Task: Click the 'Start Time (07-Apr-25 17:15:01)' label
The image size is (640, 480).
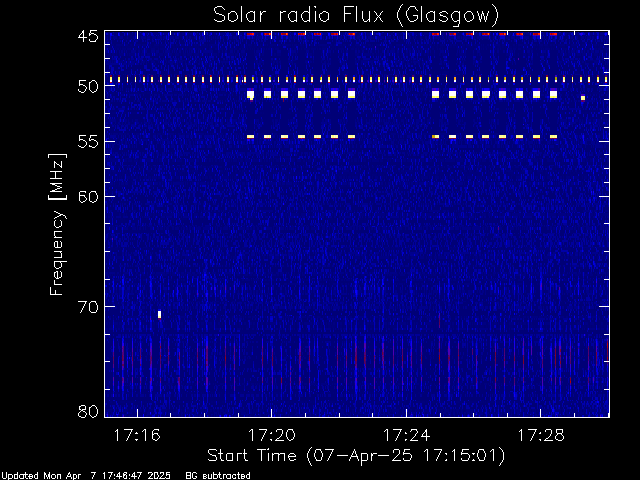Action: click(356, 455)
